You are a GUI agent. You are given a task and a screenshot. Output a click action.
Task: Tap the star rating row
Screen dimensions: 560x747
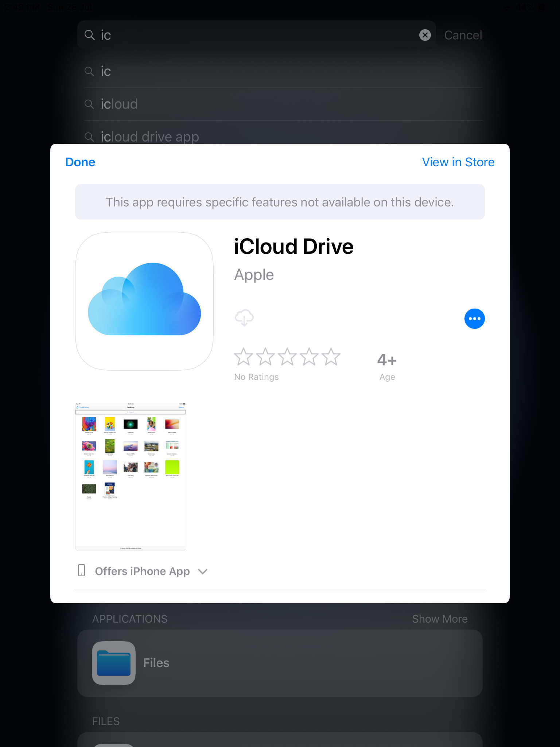point(287,357)
